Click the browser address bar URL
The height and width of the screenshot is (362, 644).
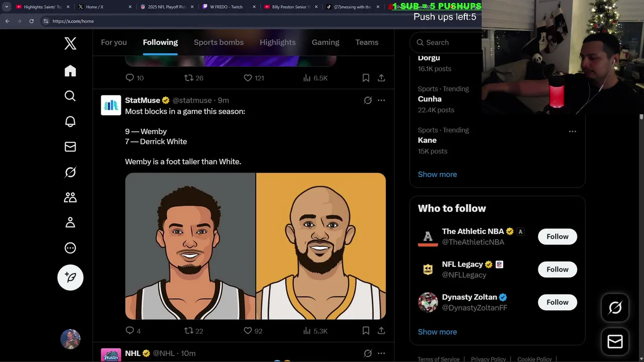(x=73, y=21)
